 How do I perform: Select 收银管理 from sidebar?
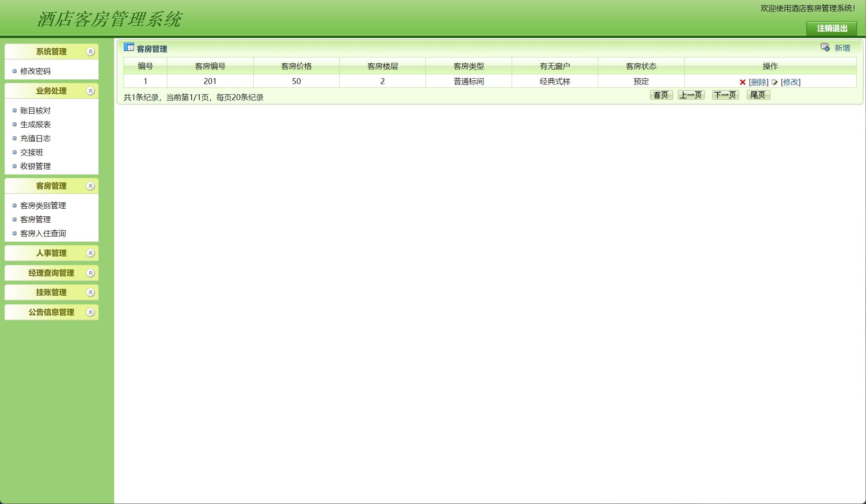click(x=36, y=166)
